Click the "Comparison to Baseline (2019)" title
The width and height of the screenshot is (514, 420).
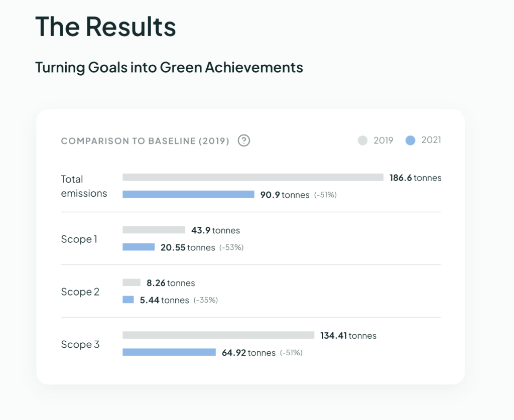pos(145,141)
